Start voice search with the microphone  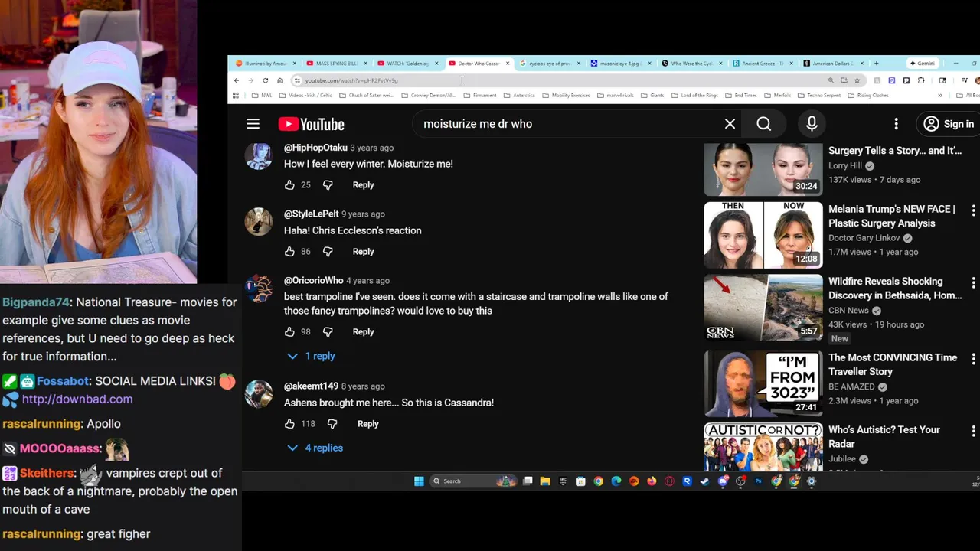pos(812,124)
